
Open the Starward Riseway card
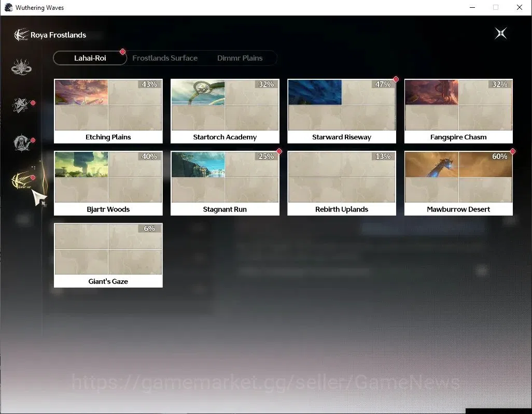[x=342, y=111]
